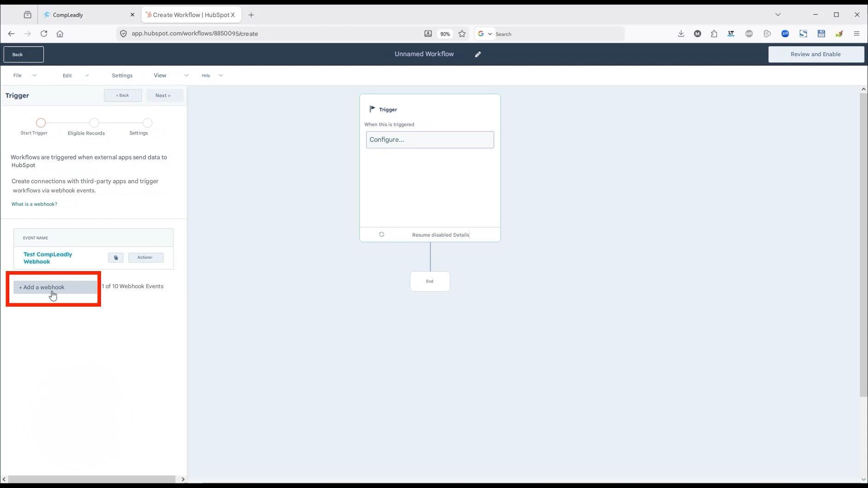Click the Adblock Plus extension icon

coord(749,34)
